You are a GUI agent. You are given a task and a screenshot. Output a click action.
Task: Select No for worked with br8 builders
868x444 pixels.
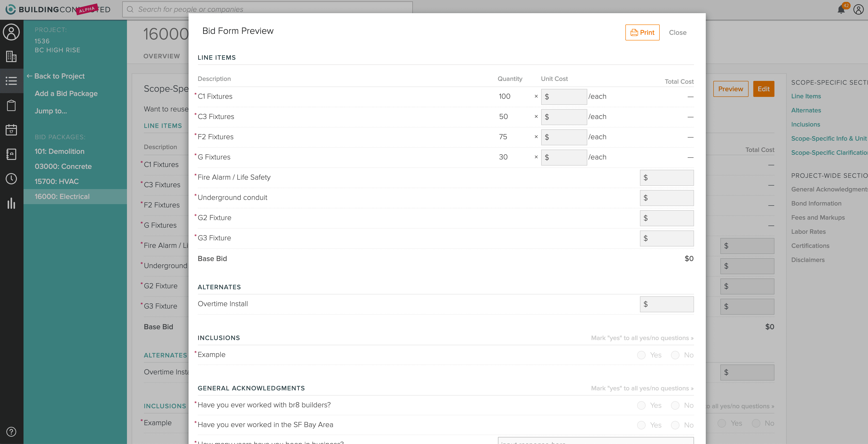coord(675,405)
